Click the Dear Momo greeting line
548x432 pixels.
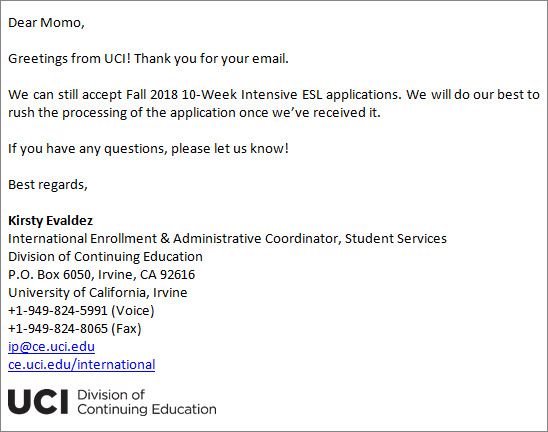point(46,23)
